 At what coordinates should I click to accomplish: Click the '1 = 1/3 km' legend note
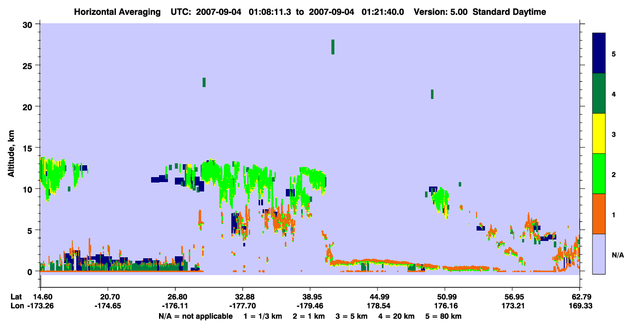pyautogui.click(x=262, y=316)
